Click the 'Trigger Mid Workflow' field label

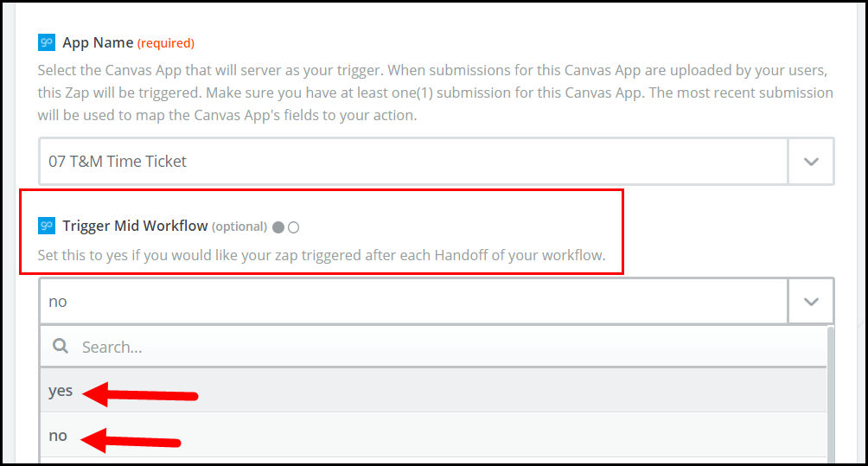pos(135,226)
